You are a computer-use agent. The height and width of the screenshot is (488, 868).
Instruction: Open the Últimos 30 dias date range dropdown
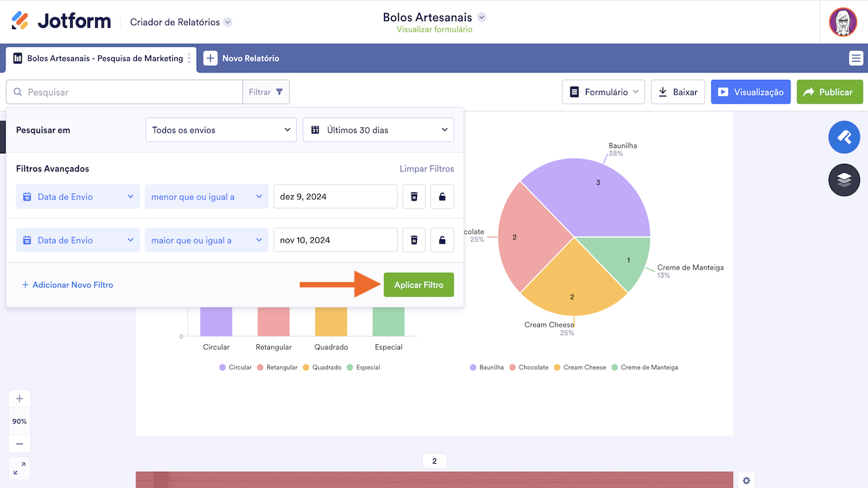click(378, 129)
